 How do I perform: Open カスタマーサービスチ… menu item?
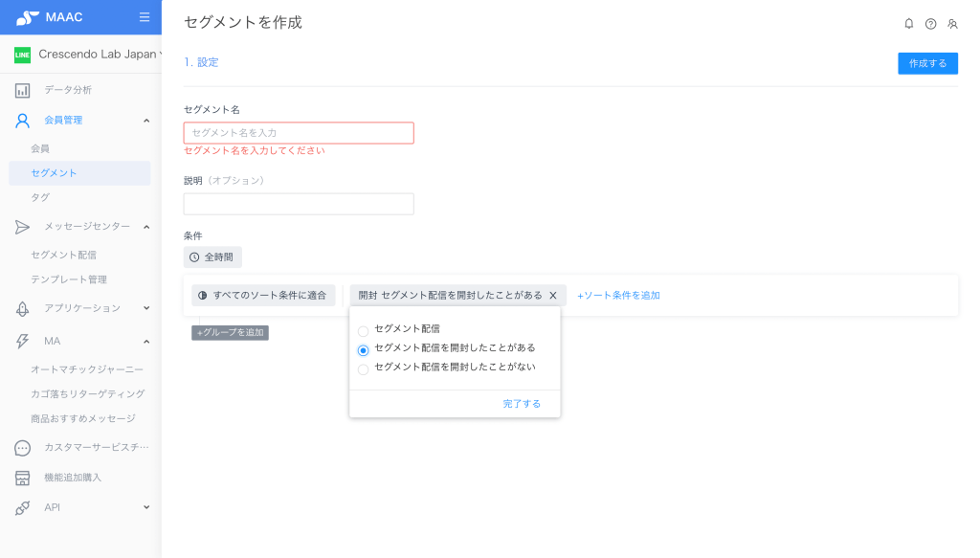[97, 447]
